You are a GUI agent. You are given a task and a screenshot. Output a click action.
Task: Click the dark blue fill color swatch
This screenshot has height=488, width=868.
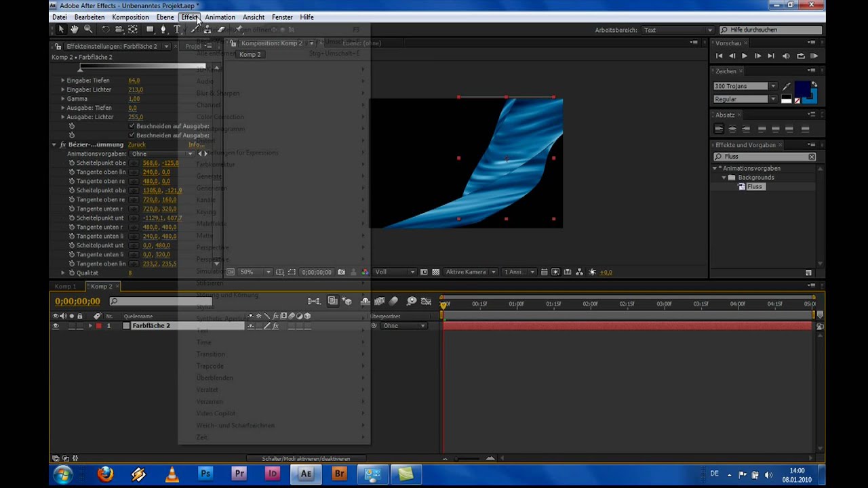tap(803, 88)
